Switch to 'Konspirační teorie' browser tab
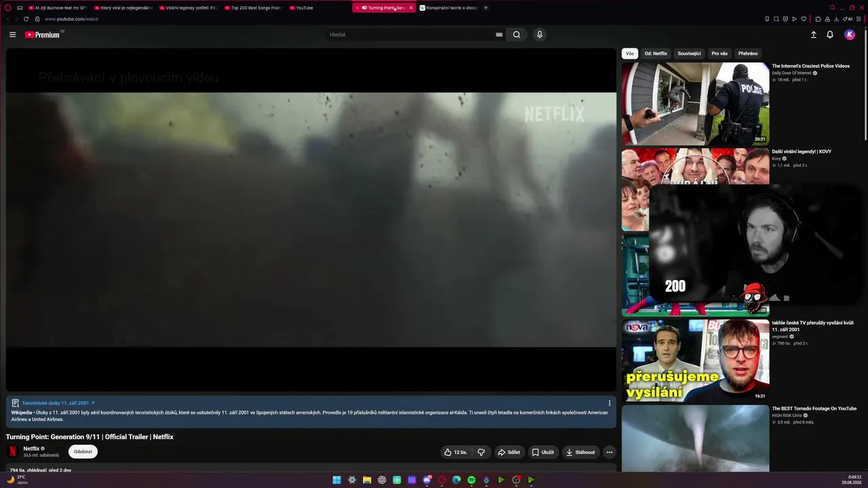 449,7
